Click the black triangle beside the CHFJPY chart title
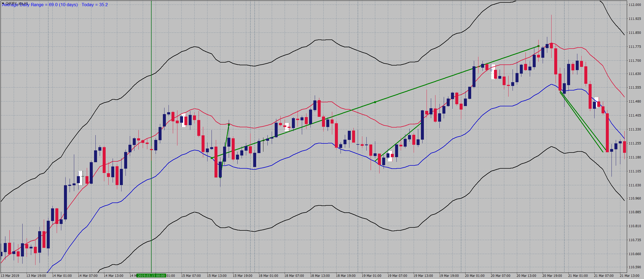Screen dimensions: 644x279 point(3,3)
